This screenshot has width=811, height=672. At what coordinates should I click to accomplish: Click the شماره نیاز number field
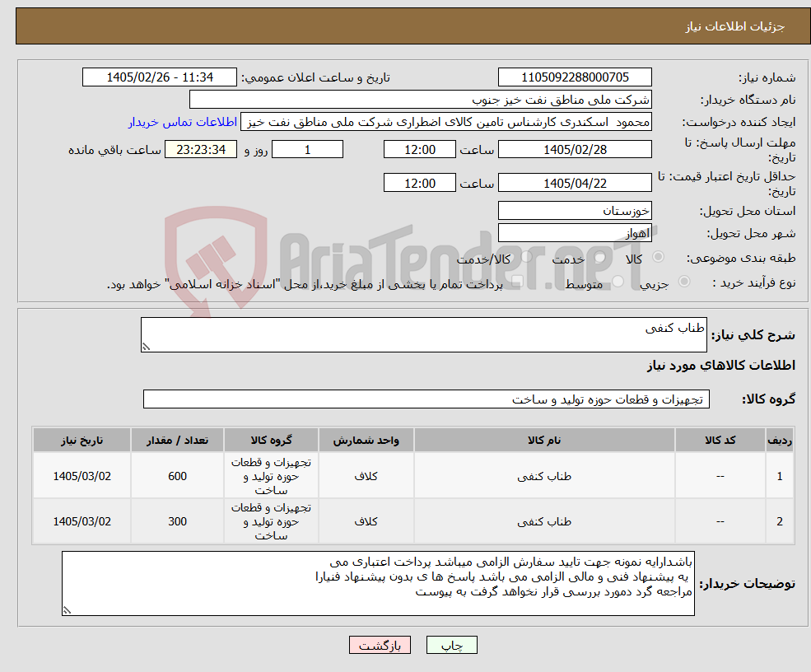575,77
